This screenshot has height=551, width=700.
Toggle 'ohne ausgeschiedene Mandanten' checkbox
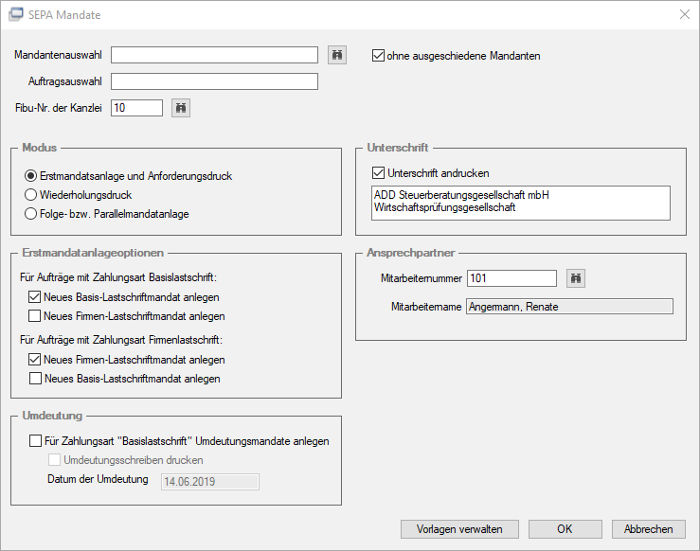pos(378,56)
